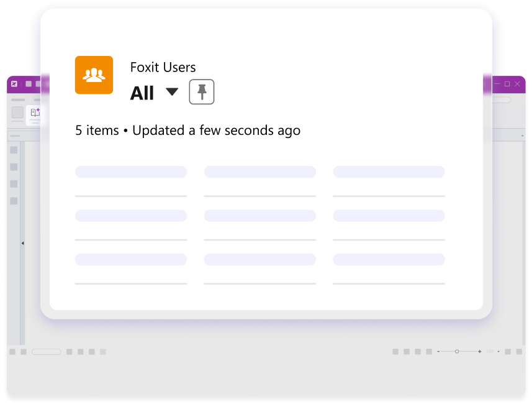The width and height of the screenshot is (532, 404).
Task: Click the search field in the title bar
Action: pos(501,100)
